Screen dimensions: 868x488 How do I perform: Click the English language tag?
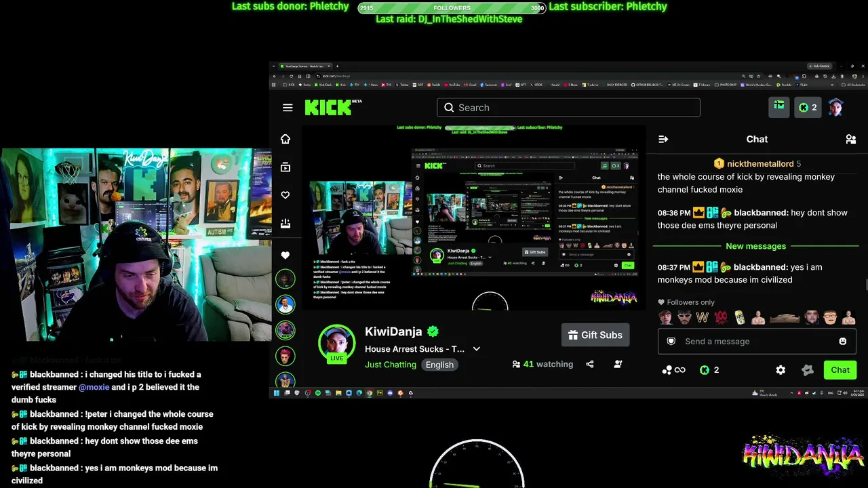click(x=439, y=365)
